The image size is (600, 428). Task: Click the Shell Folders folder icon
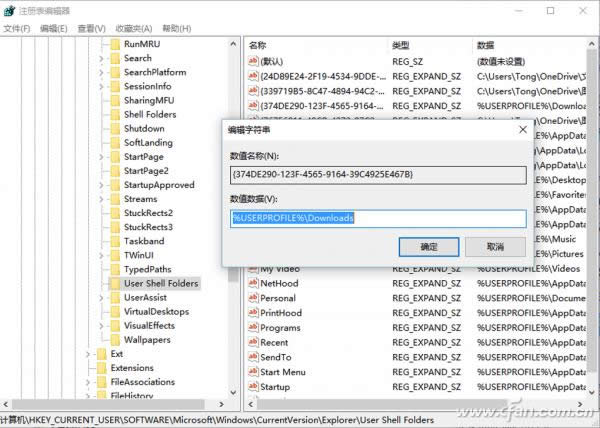coord(113,114)
